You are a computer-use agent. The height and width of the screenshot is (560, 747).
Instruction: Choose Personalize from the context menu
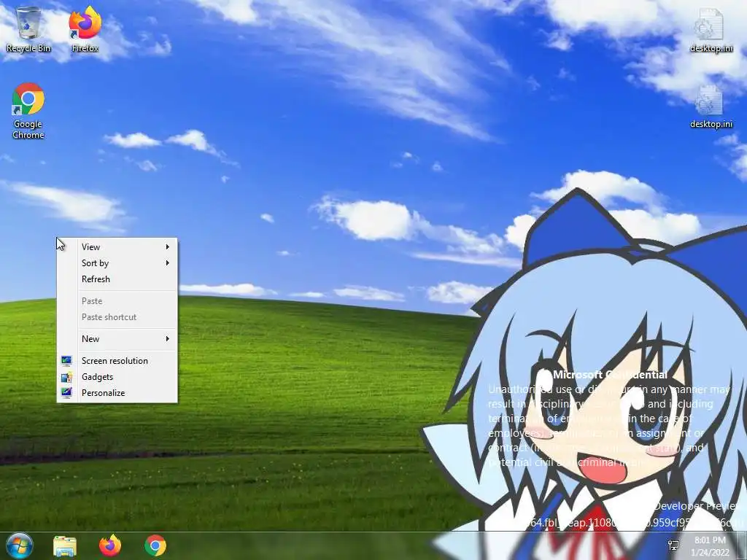tap(117, 393)
